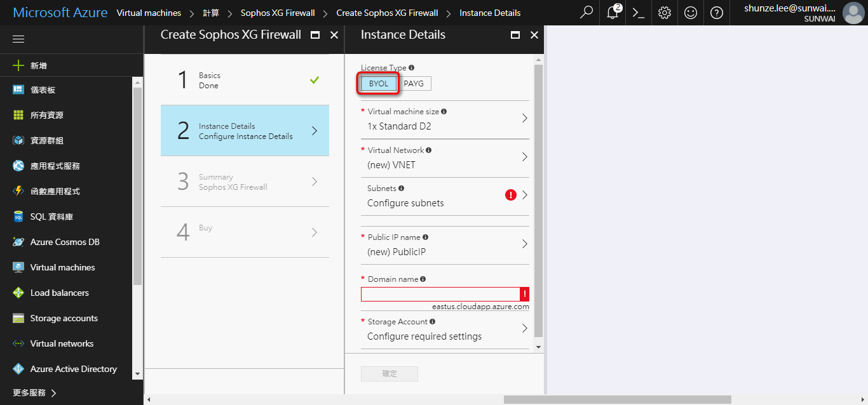The image size is (868, 405).
Task: Open the notifications bell
Action: (x=613, y=13)
